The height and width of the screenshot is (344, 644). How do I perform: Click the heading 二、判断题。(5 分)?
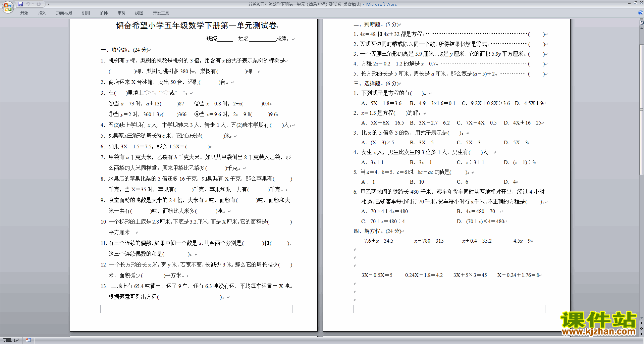tap(376, 24)
